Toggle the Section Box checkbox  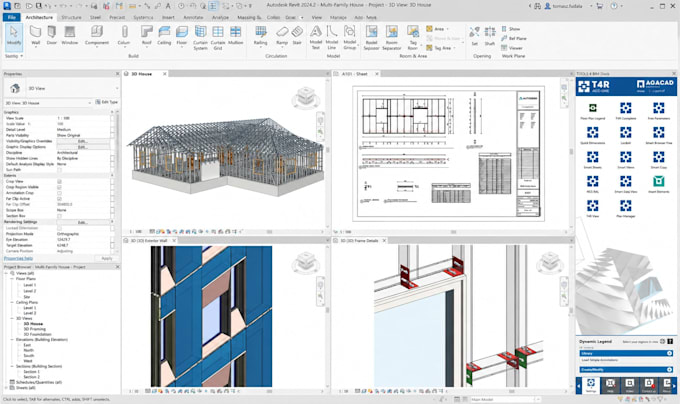point(59,216)
